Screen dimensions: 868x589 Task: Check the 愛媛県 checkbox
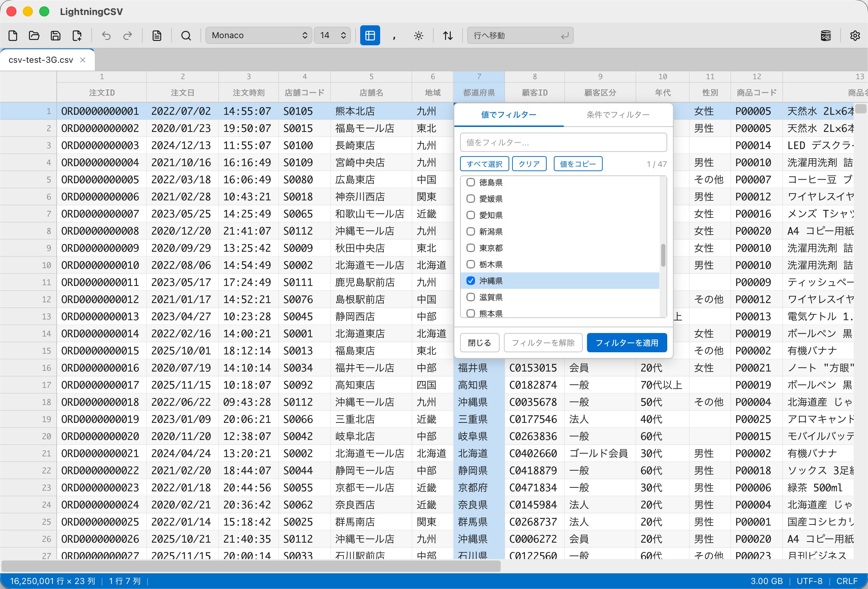coord(471,199)
